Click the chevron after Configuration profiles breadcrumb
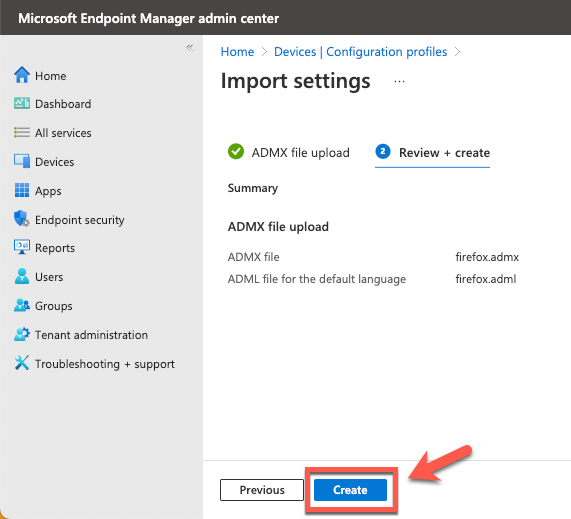Screen dimensions: 571x519 coord(457,52)
